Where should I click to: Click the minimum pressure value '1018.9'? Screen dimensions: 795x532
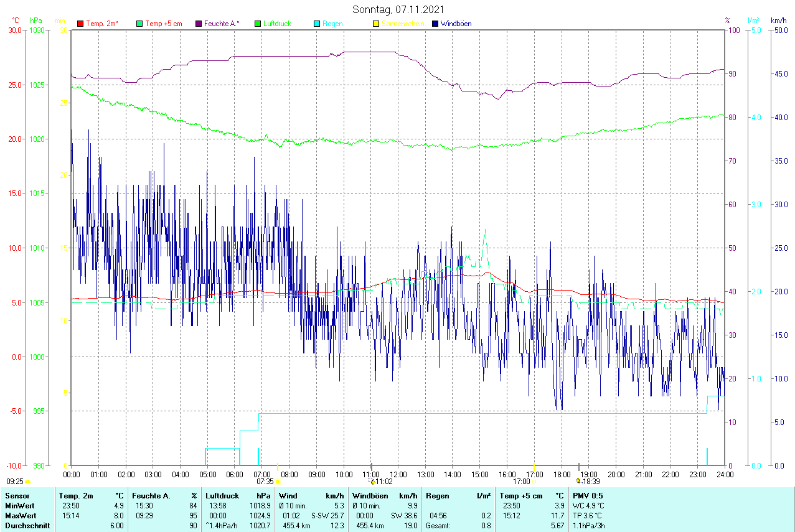pyautogui.click(x=260, y=506)
